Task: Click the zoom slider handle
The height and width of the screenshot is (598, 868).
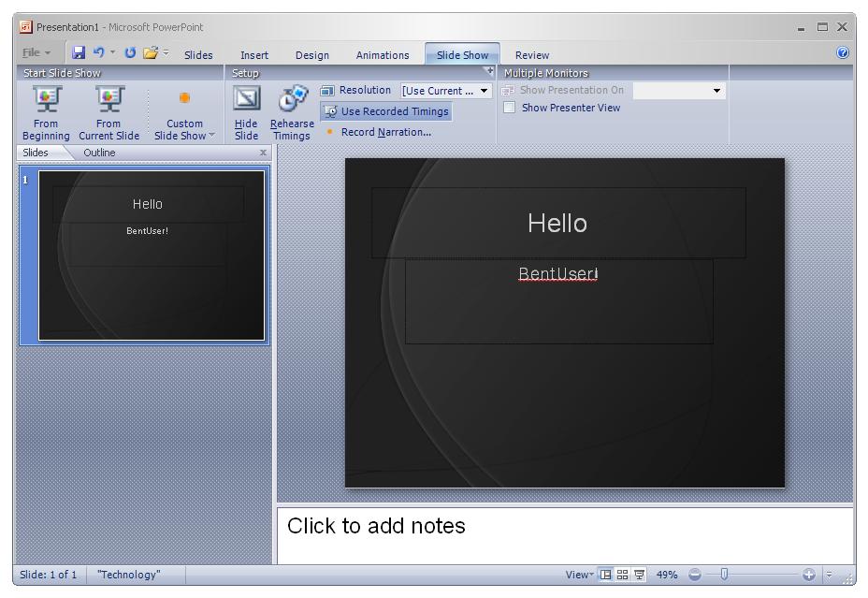Action: click(x=724, y=575)
